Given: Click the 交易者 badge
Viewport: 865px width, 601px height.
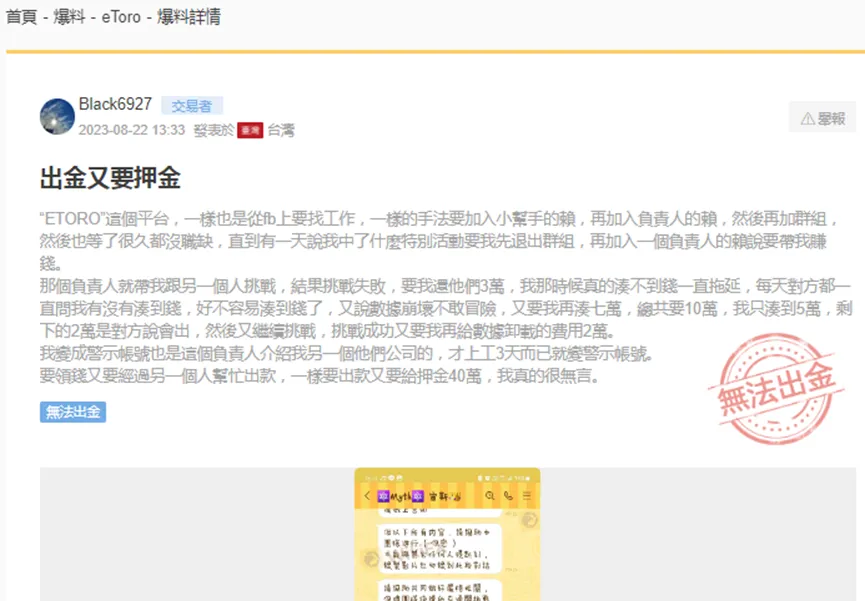Looking at the screenshot, I should [191, 105].
